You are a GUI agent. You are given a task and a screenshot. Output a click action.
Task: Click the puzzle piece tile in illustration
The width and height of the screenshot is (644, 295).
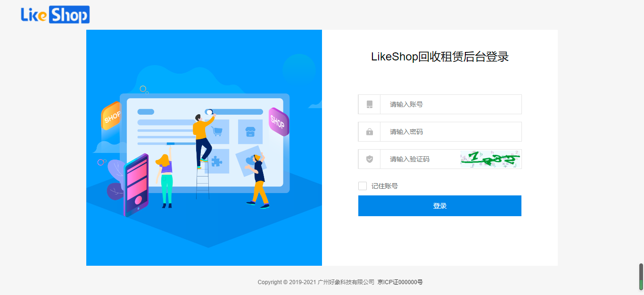point(217,161)
